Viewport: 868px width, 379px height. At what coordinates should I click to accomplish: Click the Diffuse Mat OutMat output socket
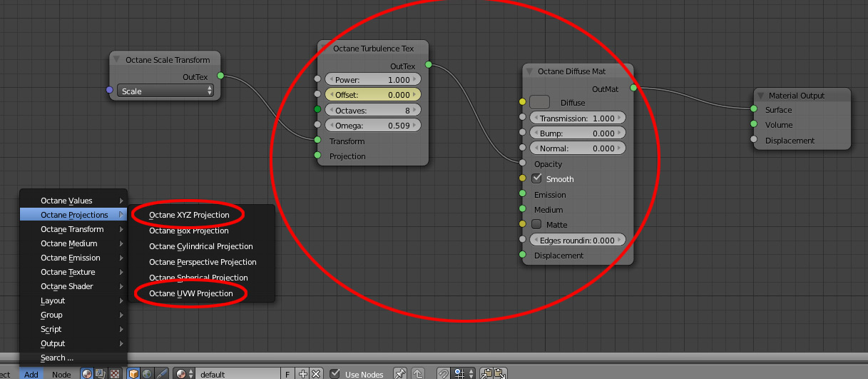coord(633,88)
